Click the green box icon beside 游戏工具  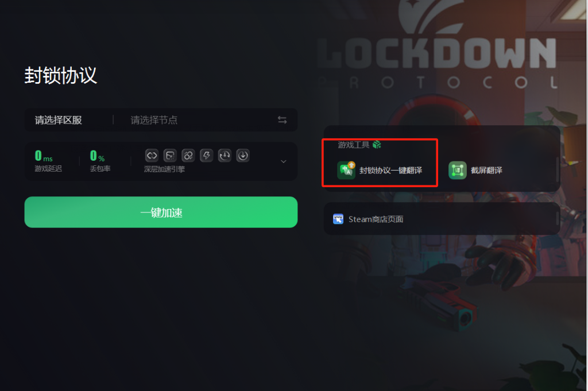point(377,144)
